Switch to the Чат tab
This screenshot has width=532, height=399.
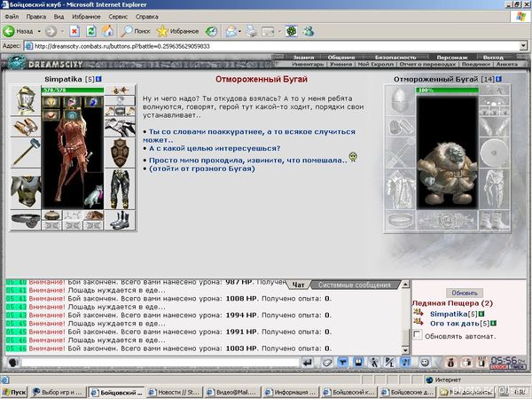tap(298, 285)
